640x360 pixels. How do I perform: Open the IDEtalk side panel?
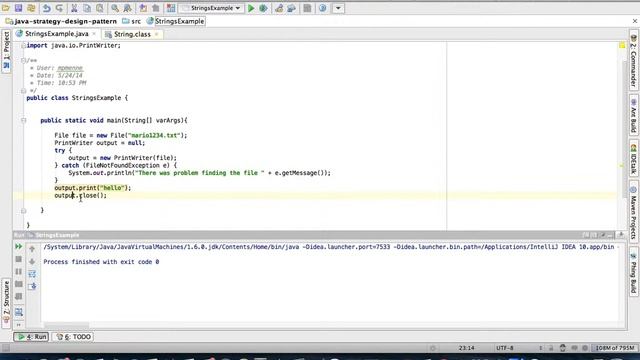(x=633, y=159)
